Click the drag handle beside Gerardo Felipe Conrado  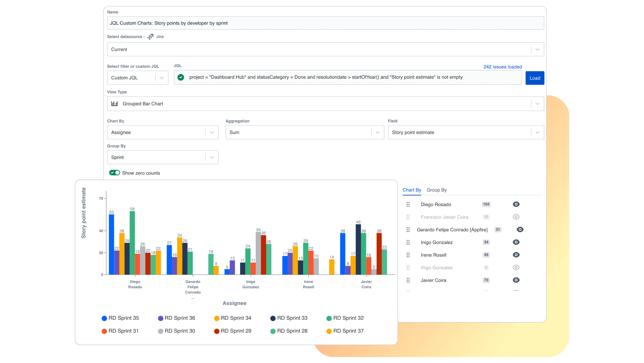(x=408, y=230)
